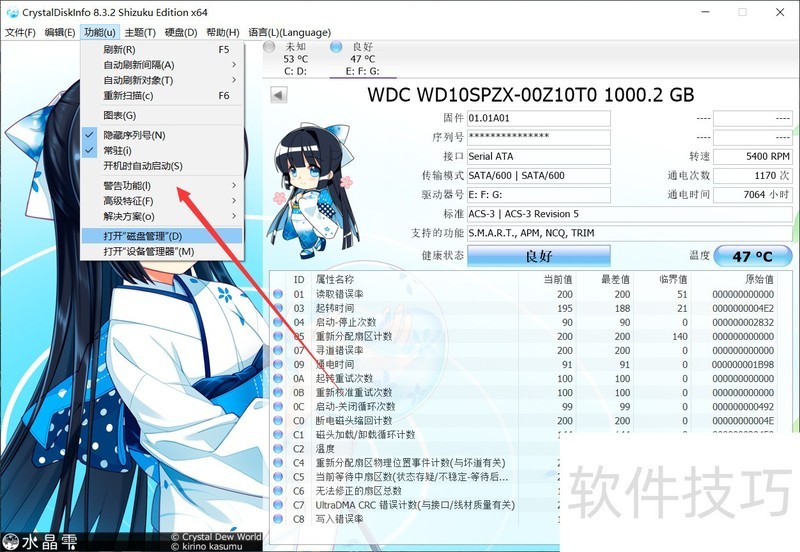Viewport: 800px width, 552px height.
Task: Click the 接口 field Serial ATA
Action: click(x=539, y=156)
